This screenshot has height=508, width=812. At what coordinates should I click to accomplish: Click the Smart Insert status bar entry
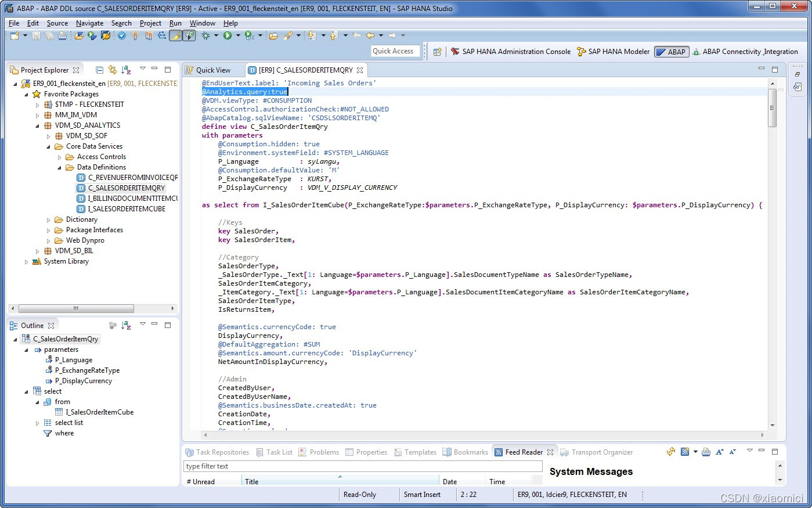click(423, 495)
